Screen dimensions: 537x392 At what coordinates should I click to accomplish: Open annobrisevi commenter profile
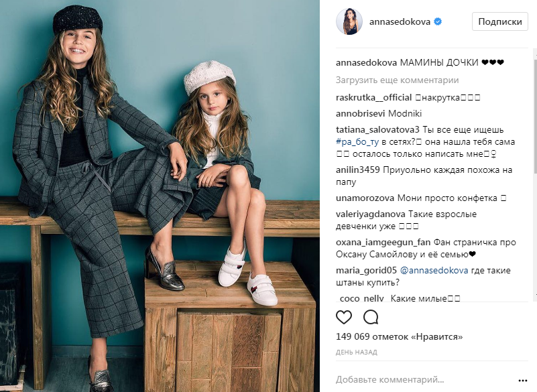click(x=360, y=114)
